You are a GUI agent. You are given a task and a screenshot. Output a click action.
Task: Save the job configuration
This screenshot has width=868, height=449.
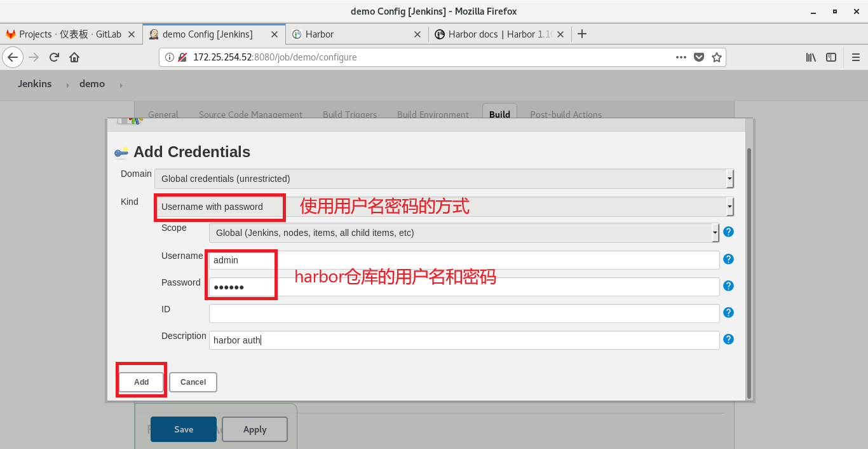pyautogui.click(x=184, y=429)
